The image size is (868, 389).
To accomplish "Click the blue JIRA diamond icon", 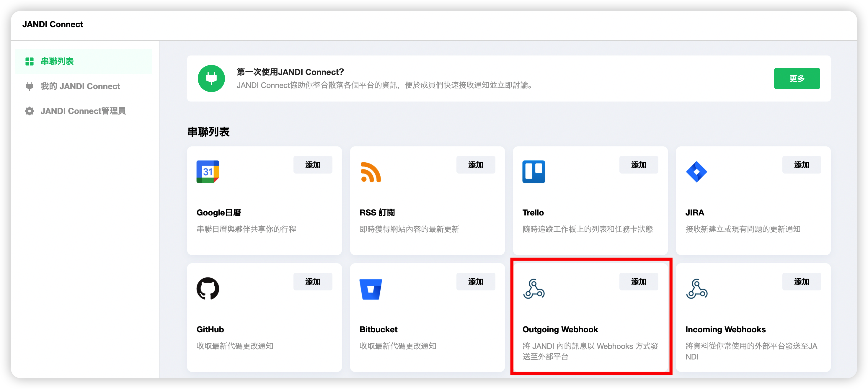I will click(696, 172).
